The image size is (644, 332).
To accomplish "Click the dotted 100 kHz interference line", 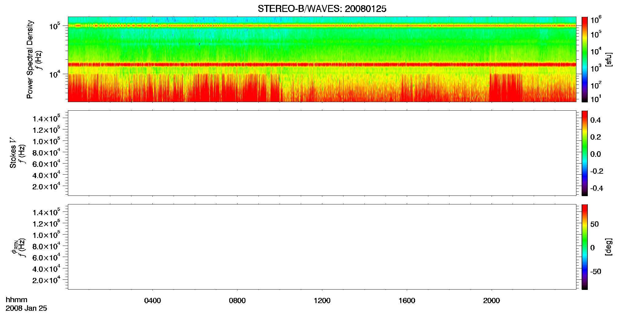I will pyautogui.click(x=322, y=26).
